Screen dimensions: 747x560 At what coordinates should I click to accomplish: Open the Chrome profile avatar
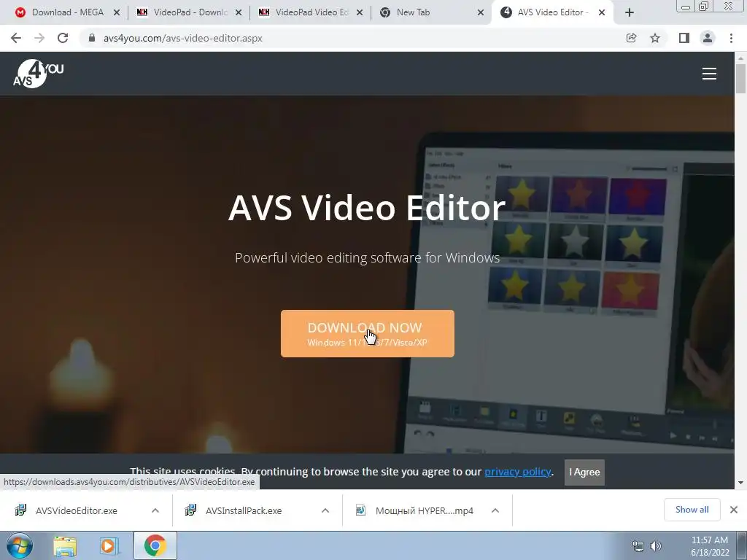click(x=708, y=38)
